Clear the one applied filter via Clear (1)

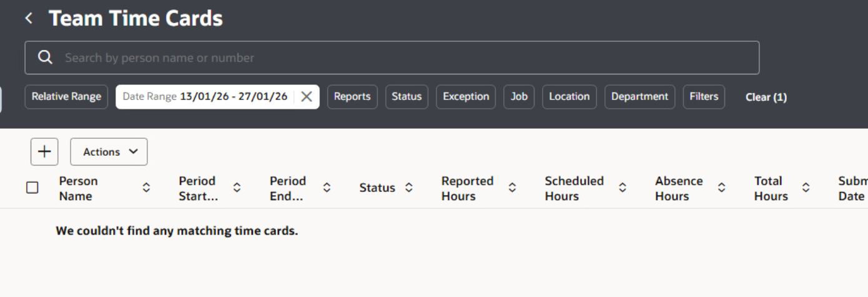(766, 97)
